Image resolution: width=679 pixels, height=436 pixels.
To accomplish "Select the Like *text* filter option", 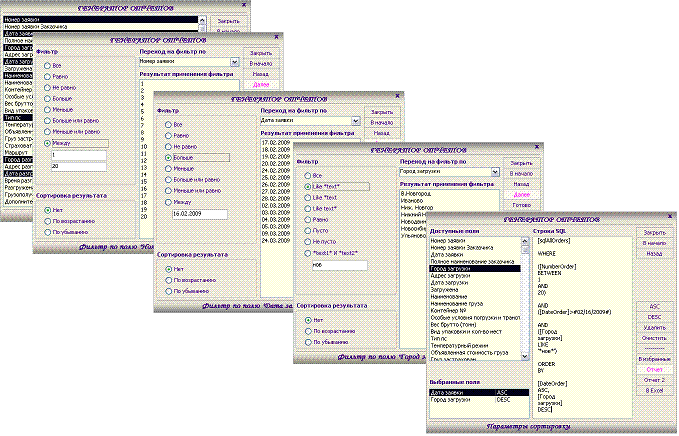I will coord(307,187).
